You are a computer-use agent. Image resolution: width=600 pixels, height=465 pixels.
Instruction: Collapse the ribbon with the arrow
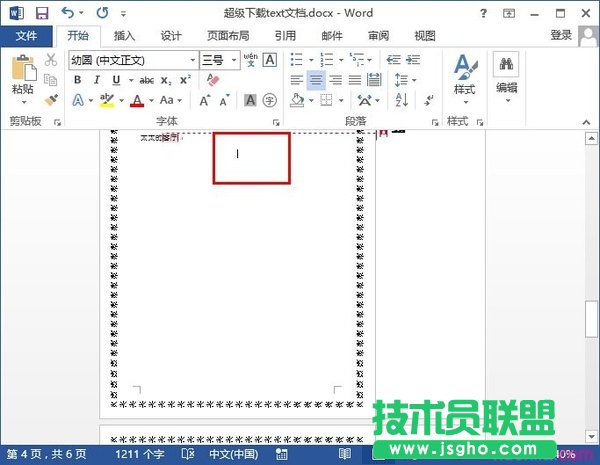point(586,122)
